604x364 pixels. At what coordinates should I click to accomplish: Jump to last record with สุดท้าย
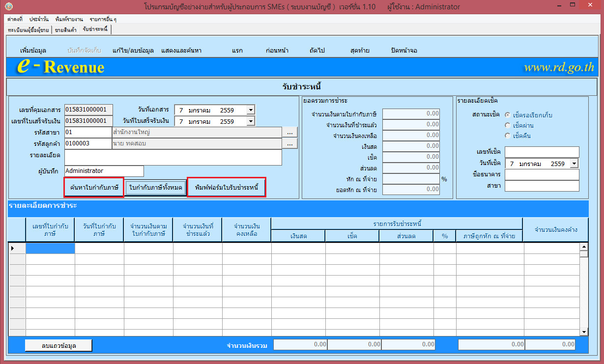pyautogui.click(x=360, y=51)
